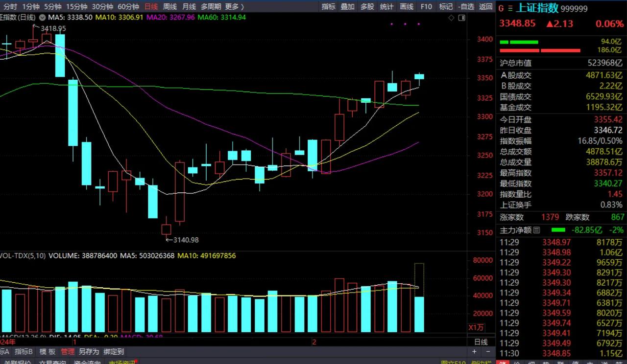Click the 指数振幅 value 16.85/0.50%
The height and width of the screenshot is (364, 627).
pos(601,141)
